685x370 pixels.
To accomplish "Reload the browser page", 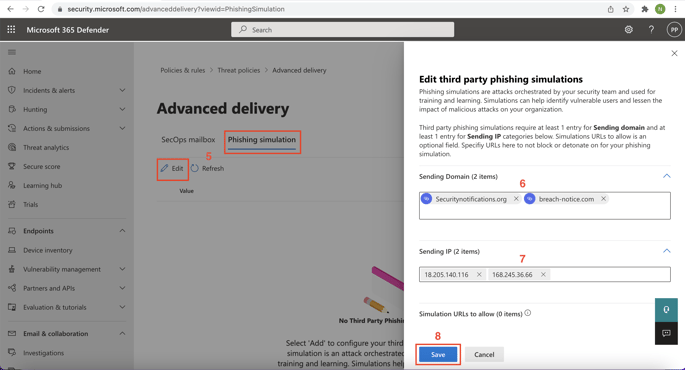I will point(41,9).
